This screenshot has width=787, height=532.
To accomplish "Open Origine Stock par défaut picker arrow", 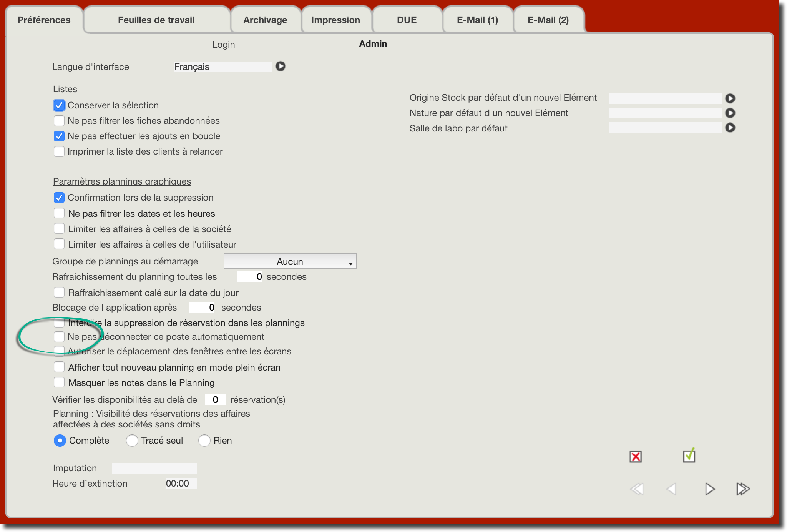I will (730, 98).
